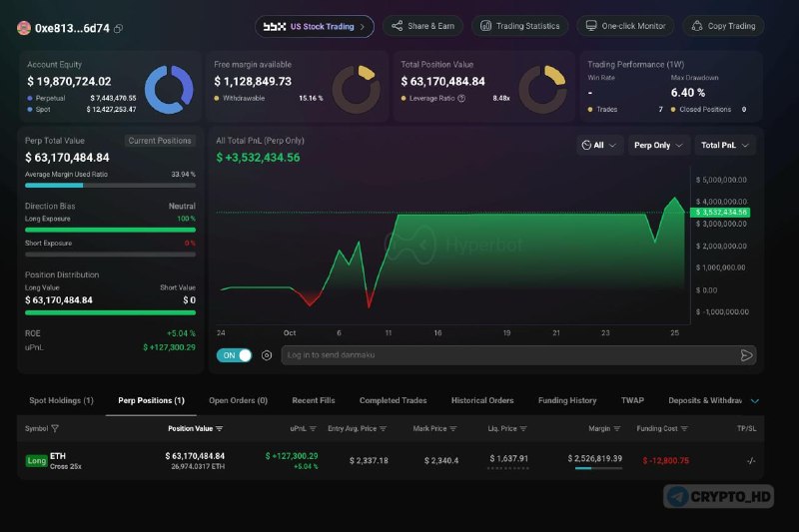Click the ETH margin usage bar
Screen dimensions: 799x532
click(598, 468)
